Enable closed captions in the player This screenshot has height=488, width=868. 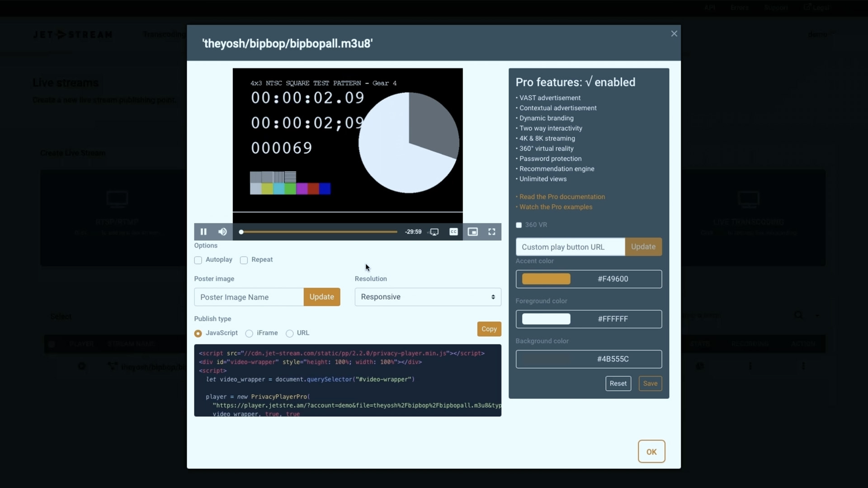[x=453, y=231]
